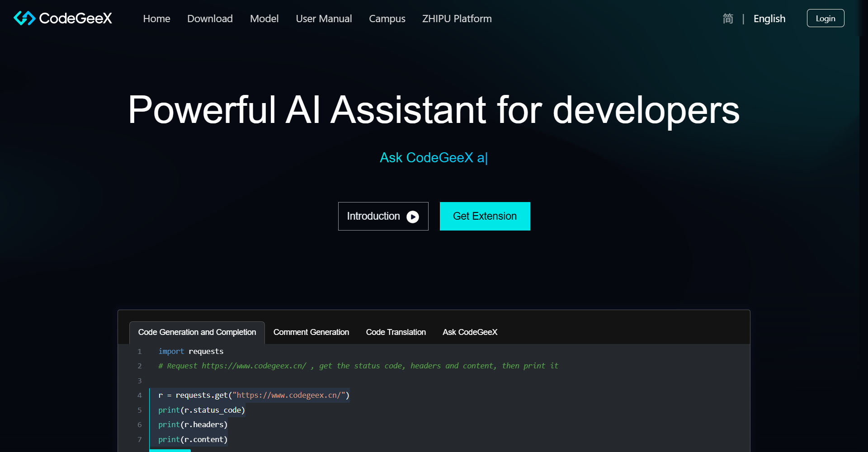This screenshot has height=452, width=868.
Task: Click line number 1 in code editor
Action: point(140,351)
